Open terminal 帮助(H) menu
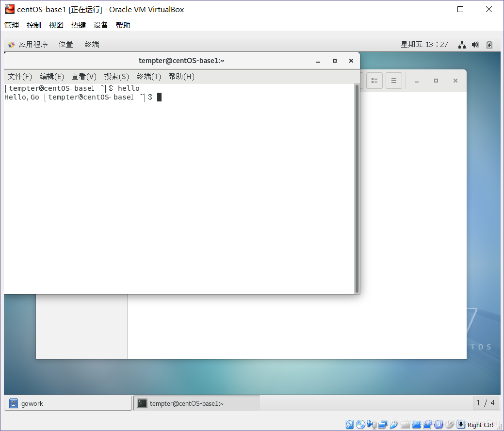The image size is (504, 431). (x=181, y=77)
